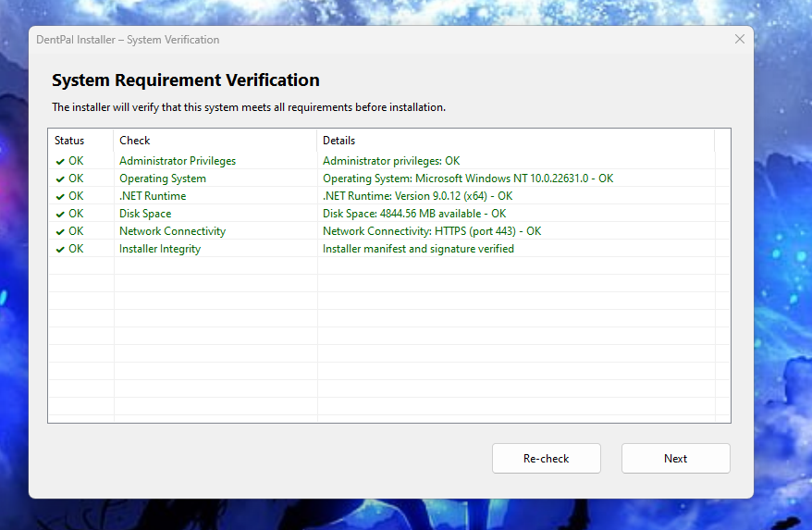The width and height of the screenshot is (812, 530).
Task: Click the green checkmark for Operating System
Action: (x=60, y=179)
